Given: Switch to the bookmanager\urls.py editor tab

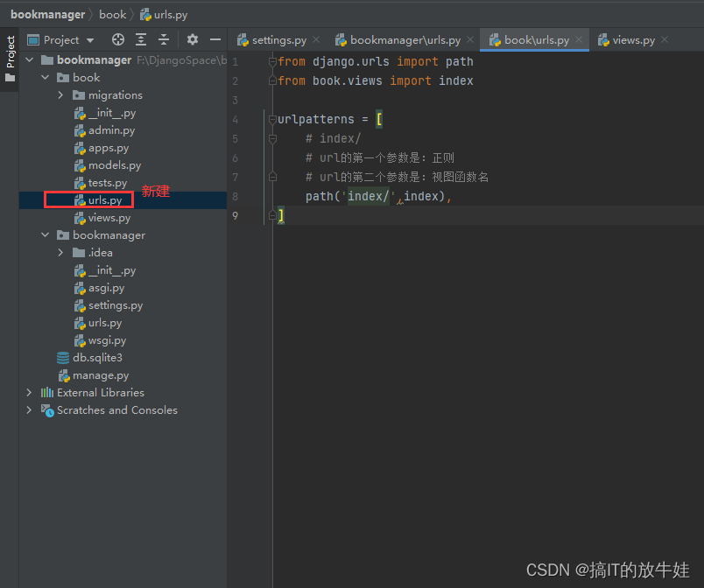Looking at the screenshot, I should pyautogui.click(x=405, y=40).
